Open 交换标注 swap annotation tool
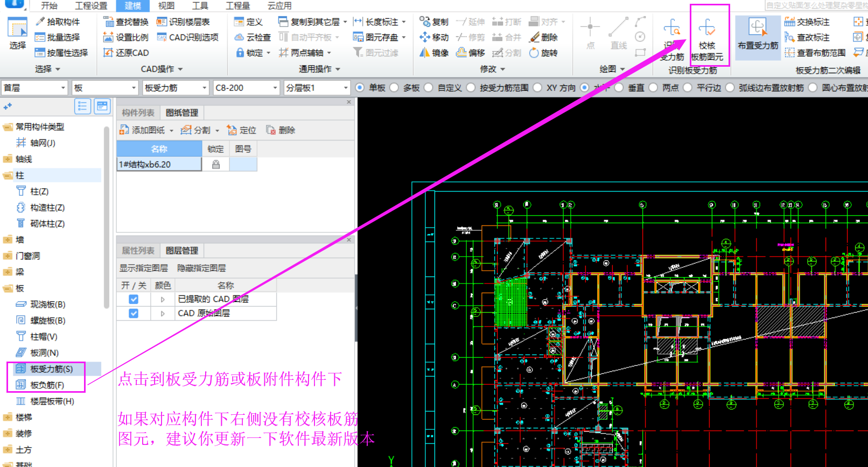Image resolution: width=868 pixels, height=467 pixels. (807, 22)
